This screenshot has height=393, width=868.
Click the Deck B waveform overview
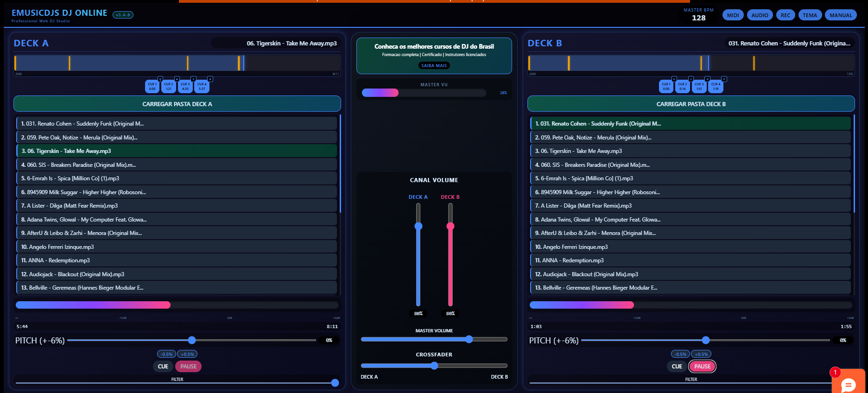pyautogui.click(x=691, y=63)
